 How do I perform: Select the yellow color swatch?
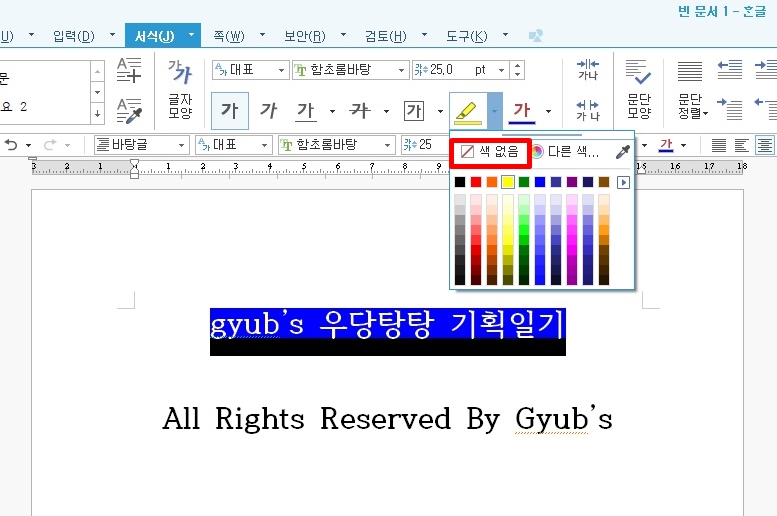pyautogui.click(x=508, y=182)
